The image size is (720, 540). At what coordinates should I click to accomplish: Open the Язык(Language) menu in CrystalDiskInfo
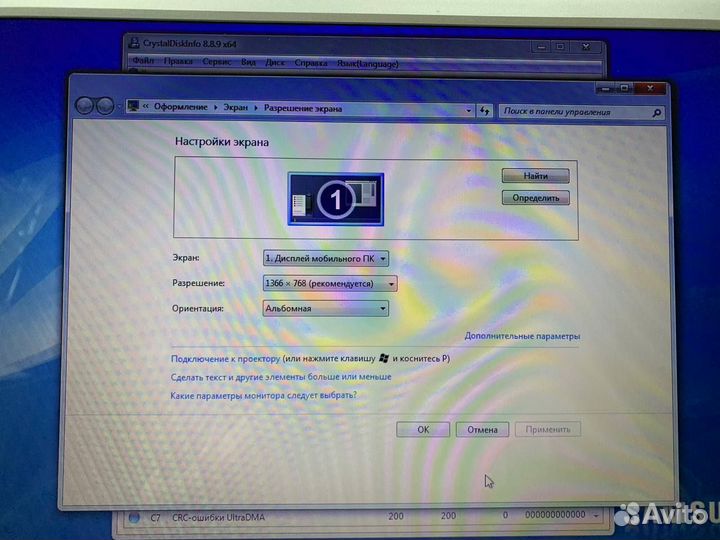[368, 63]
